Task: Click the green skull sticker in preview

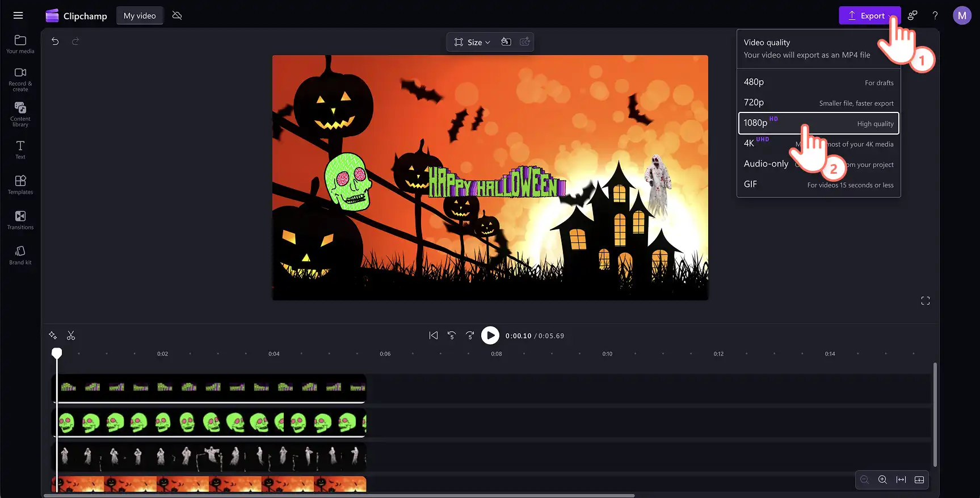Action: tap(348, 182)
